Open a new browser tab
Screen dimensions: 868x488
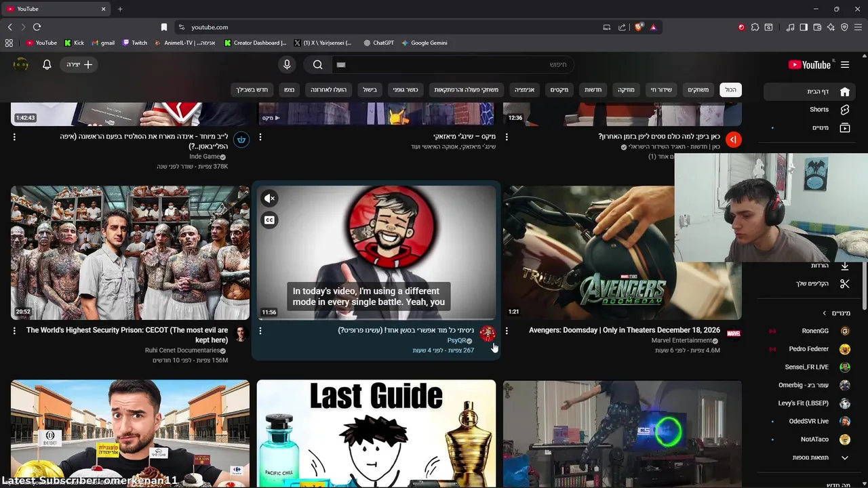[120, 9]
